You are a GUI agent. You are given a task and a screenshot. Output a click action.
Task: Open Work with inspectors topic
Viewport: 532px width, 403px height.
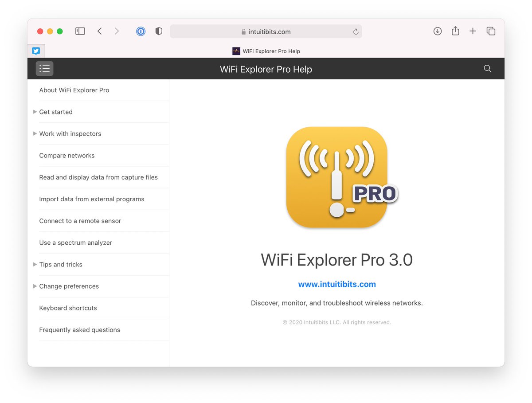(70, 133)
